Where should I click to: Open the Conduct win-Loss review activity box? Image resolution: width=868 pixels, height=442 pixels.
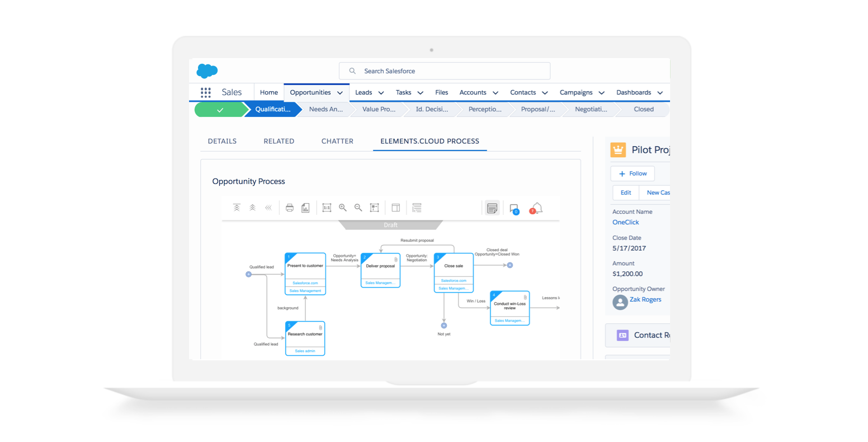point(510,308)
